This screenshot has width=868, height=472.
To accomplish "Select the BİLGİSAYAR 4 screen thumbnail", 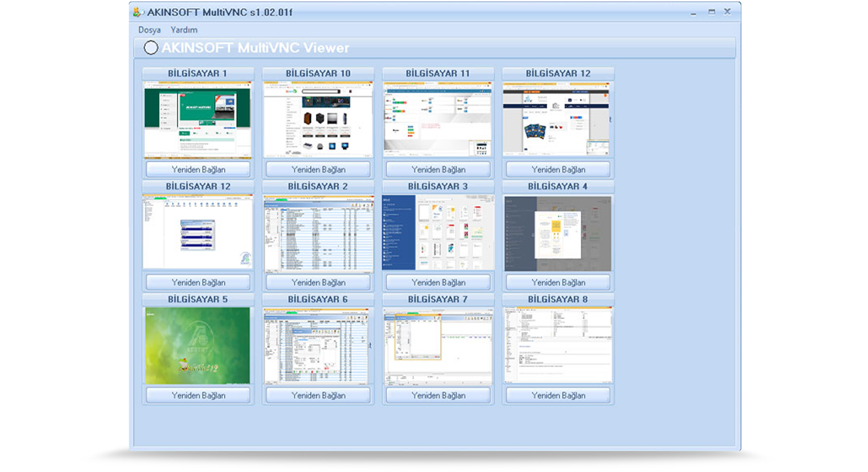I will [x=558, y=233].
